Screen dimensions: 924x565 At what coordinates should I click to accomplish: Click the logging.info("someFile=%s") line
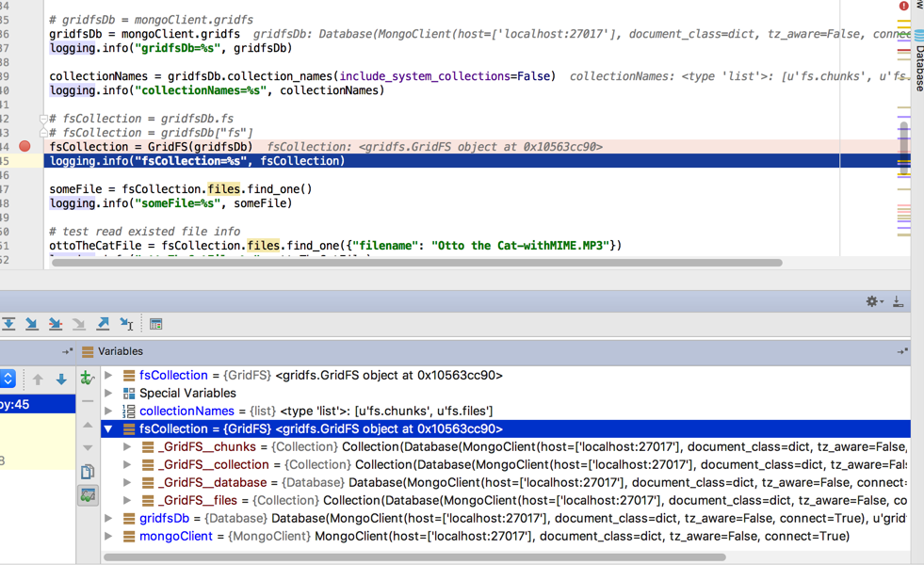click(x=170, y=203)
